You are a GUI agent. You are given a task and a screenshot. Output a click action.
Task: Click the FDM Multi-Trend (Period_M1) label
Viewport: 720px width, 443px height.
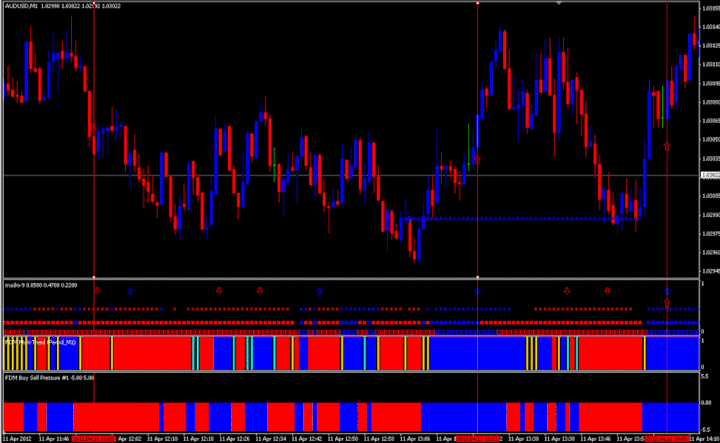click(x=40, y=342)
